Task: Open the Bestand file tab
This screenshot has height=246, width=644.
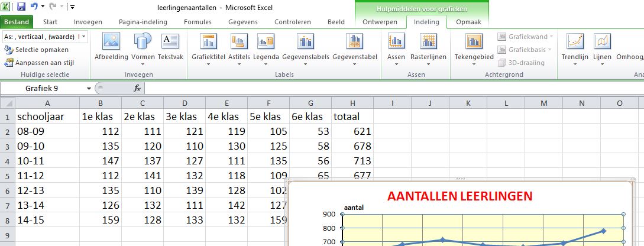Action: 17,22
